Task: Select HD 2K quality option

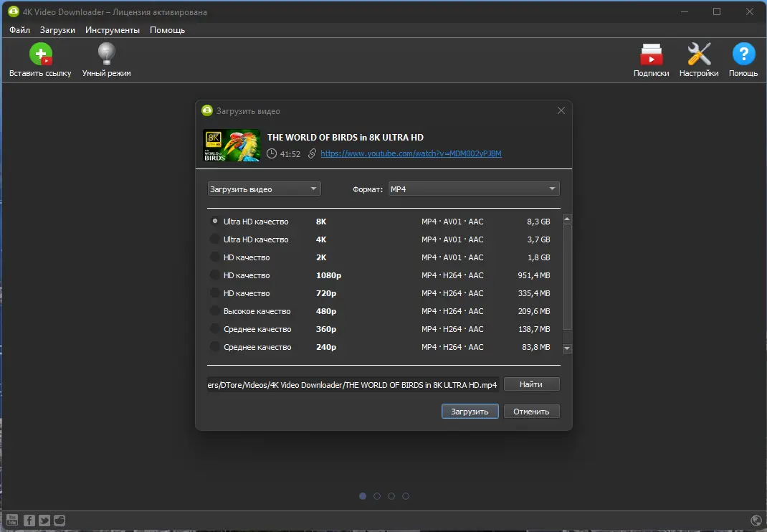Action: point(215,257)
